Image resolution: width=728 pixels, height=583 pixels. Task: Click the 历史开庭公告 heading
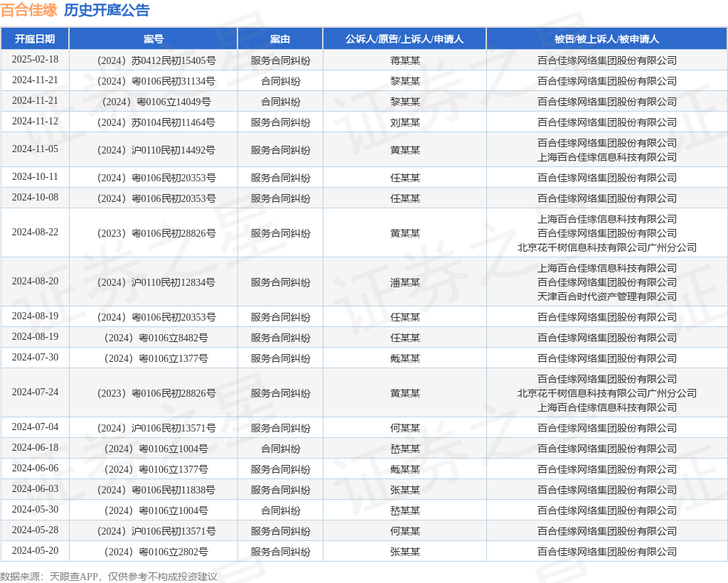[x=107, y=10]
